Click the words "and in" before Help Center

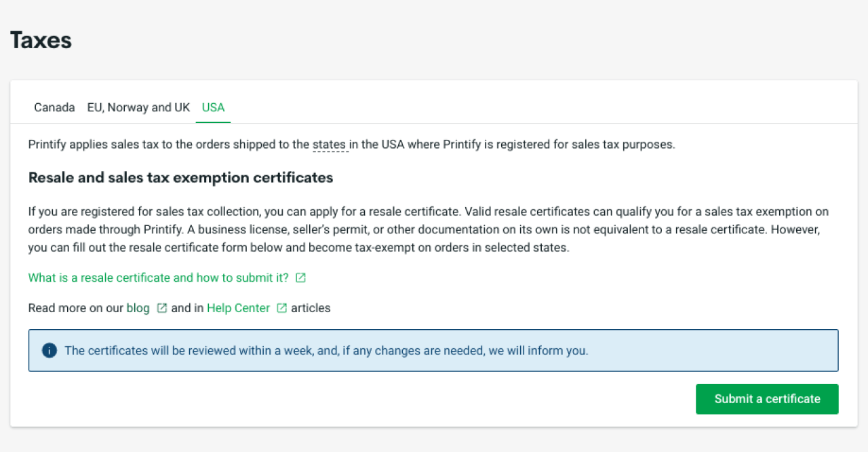click(187, 308)
